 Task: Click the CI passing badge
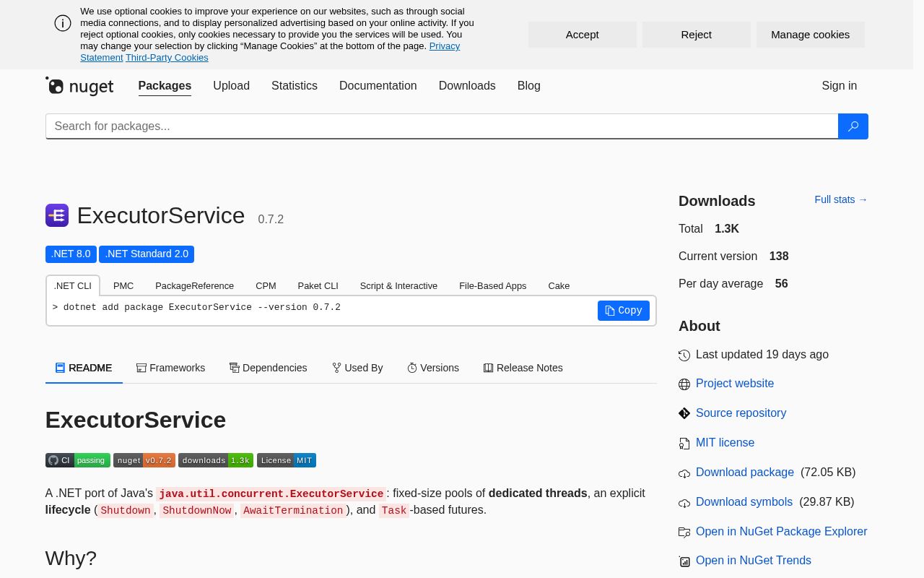click(x=78, y=460)
